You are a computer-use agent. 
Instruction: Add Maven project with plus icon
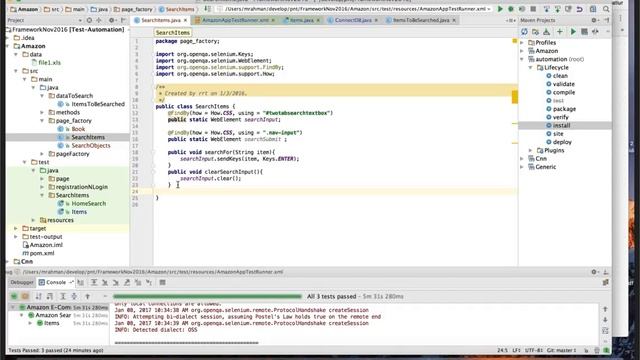point(560,32)
